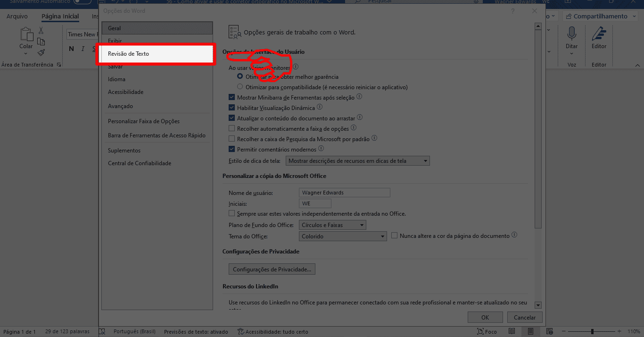Enable Recolher a caixa de Pesquisa da Microsoft
The height and width of the screenshot is (337, 644).
231,139
